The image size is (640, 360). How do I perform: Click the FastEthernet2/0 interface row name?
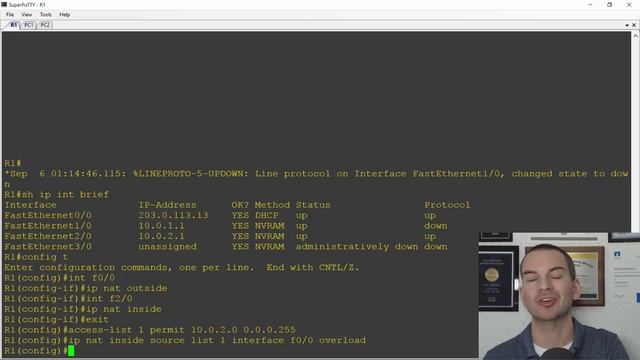[x=48, y=236]
